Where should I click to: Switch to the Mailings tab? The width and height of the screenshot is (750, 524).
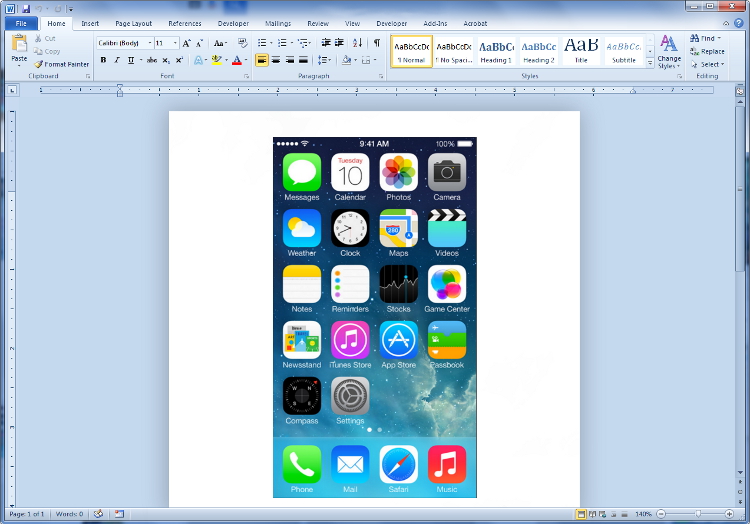pyautogui.click(x=278, y=23)
